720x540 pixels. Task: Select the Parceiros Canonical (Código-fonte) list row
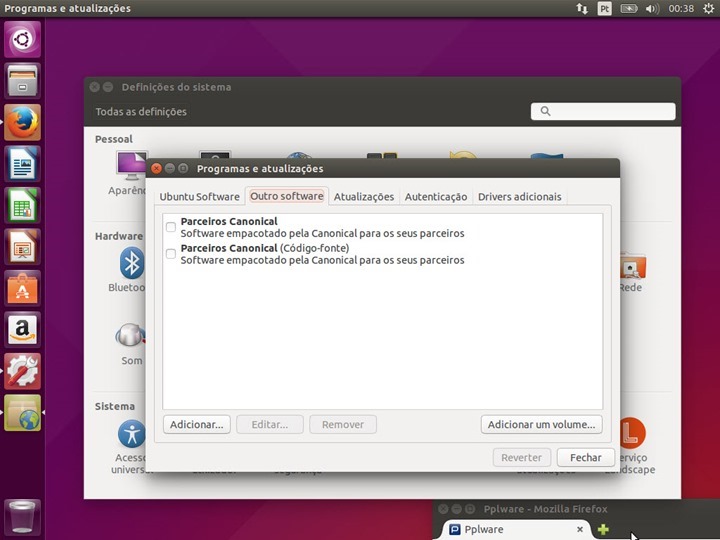[382, 254]
